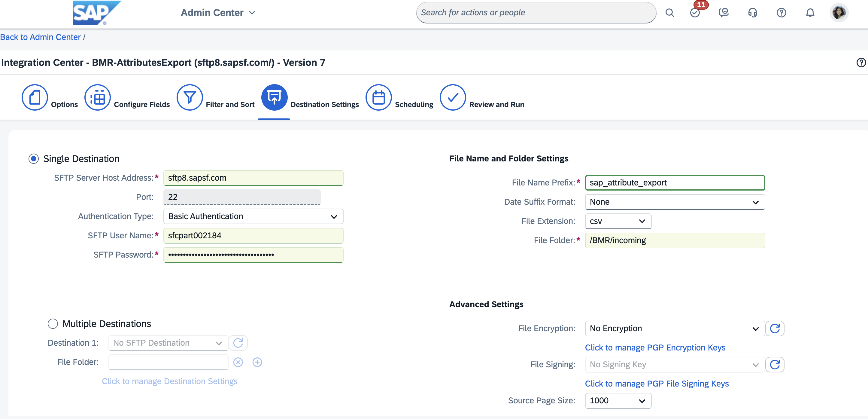868x419 pixels.
Task: Open the support headset icon
Action: (752, 13)
